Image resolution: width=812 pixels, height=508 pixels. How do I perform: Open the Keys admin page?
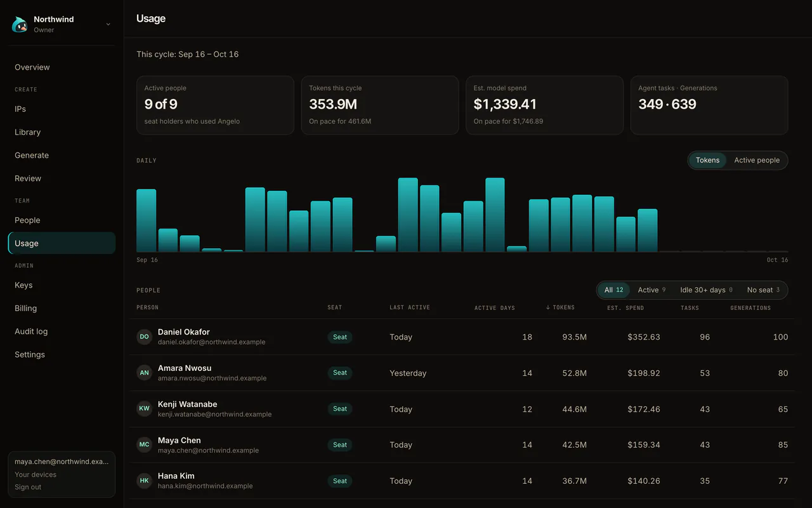62,285
